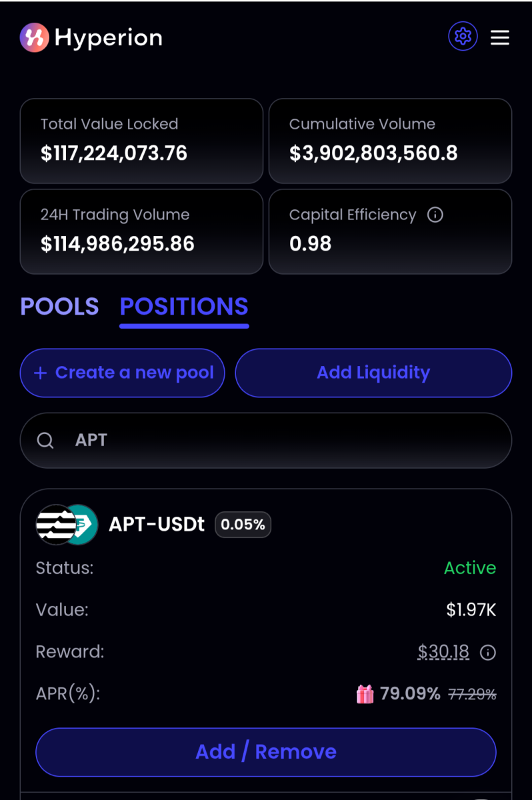The image size is (532, 800).
Task: Click the Total Value Locked card
Action: click(141, 141)
